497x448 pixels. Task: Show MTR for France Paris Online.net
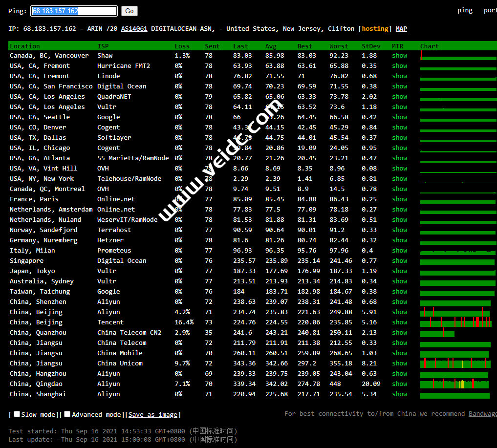click(399, 199)
